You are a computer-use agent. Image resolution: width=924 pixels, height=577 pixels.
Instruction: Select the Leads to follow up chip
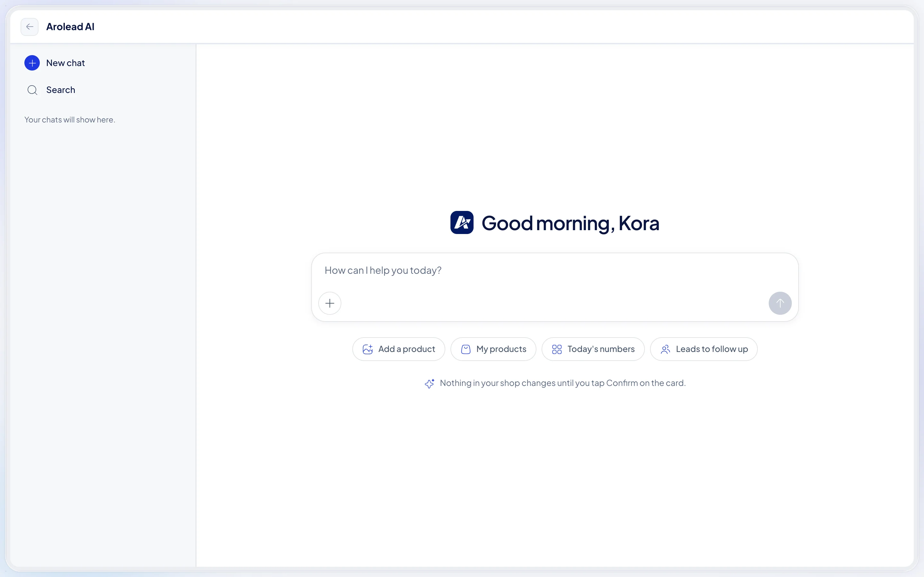(704, 349)
